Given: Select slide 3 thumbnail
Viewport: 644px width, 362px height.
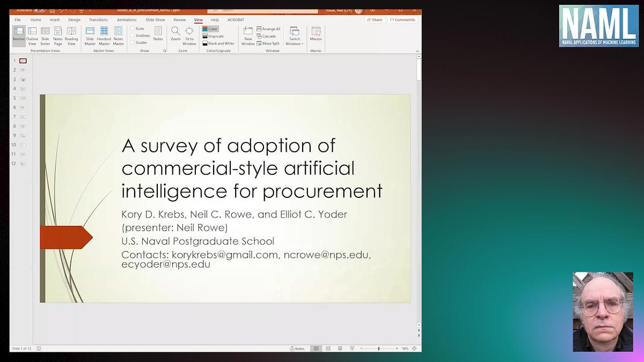Looking at the screenshot, I should (23, 79).
